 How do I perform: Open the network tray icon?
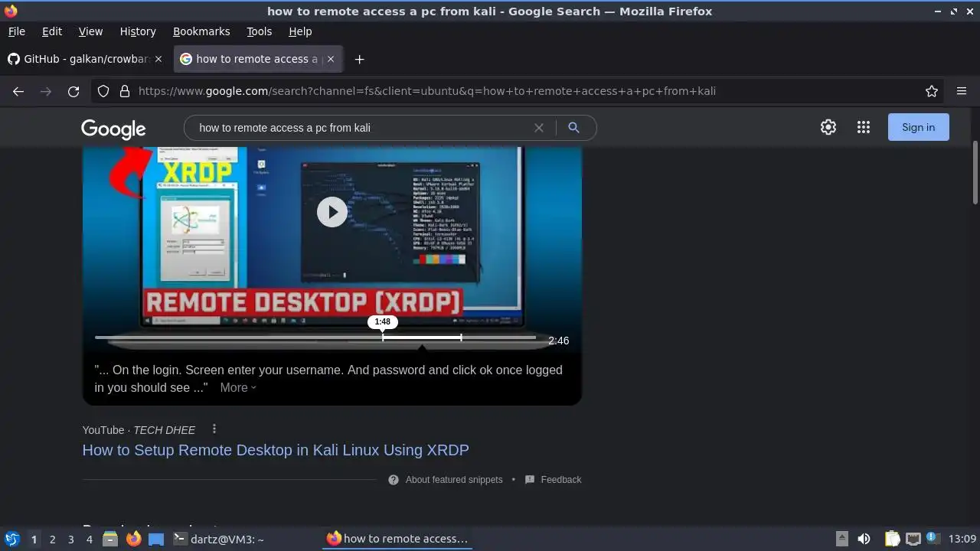(913, 539)
